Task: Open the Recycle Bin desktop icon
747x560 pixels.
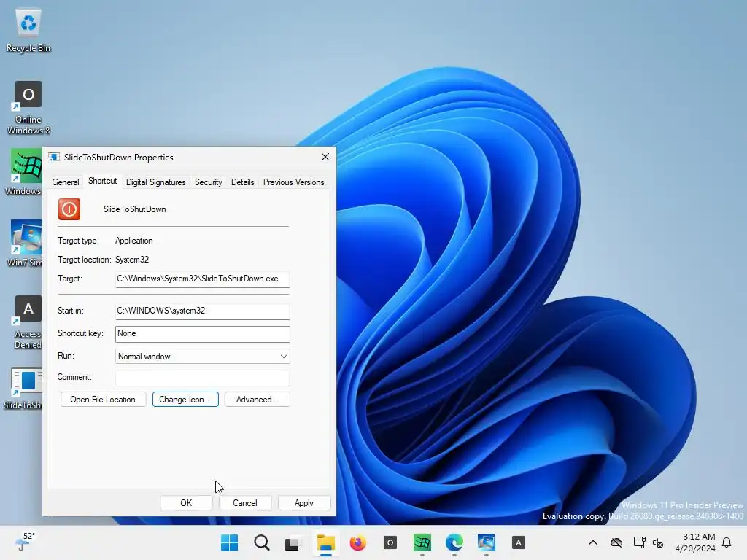Action: pos(28,29)
